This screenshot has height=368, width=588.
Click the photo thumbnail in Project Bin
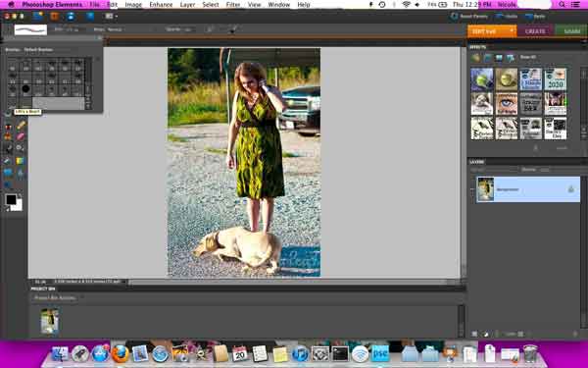[x=50, y=321]
